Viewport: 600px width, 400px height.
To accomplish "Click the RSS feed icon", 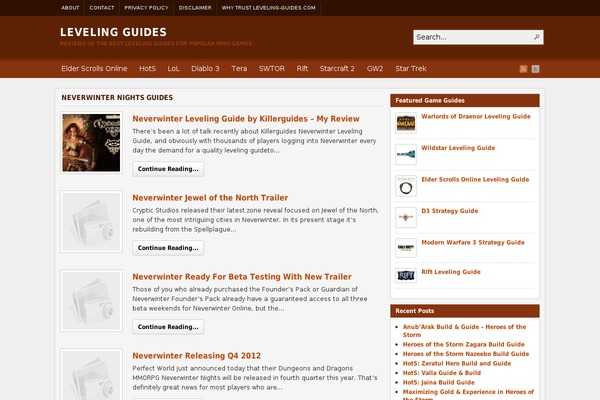I will 523,69.
